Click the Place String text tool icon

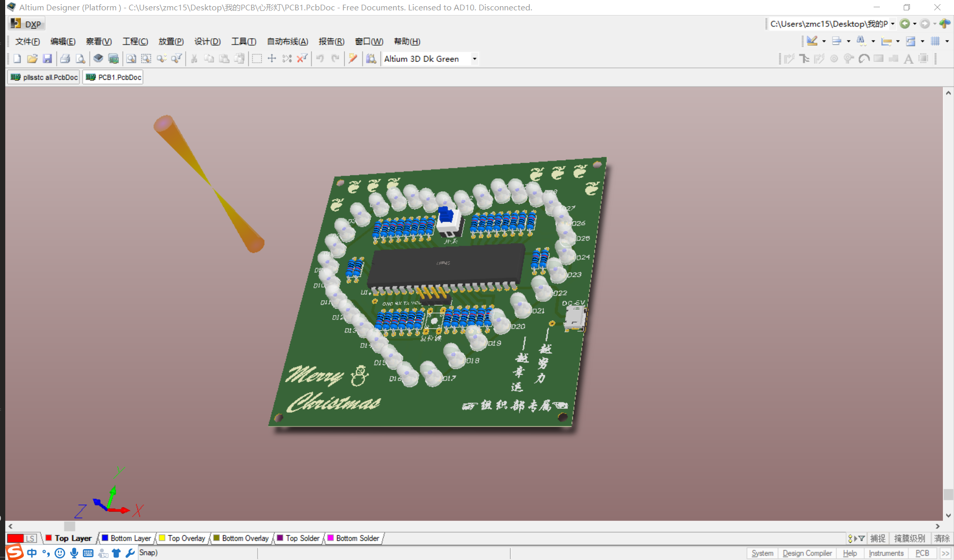click(x=908, y=59)
